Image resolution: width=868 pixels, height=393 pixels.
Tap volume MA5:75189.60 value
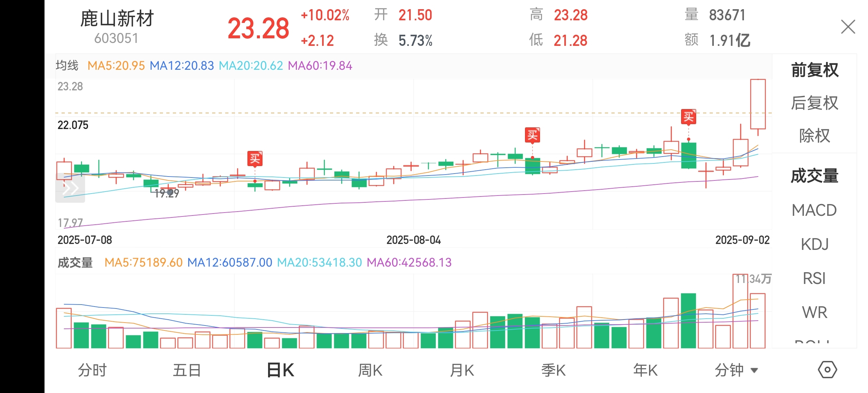pyautogui.click(x=144, y=263)
